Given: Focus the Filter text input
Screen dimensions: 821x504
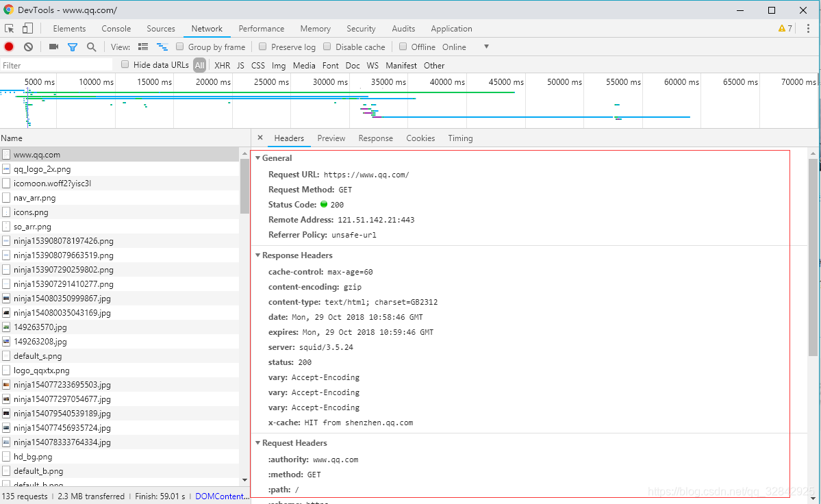Looking at the screenshot, I should click(57, 66).
